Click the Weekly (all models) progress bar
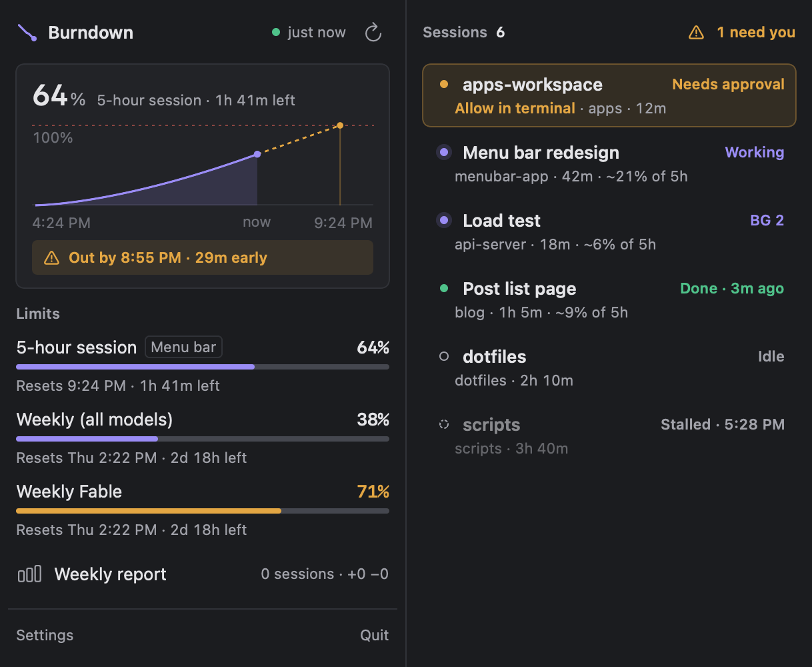Screen dimensions: 812x667 point(203,439)
